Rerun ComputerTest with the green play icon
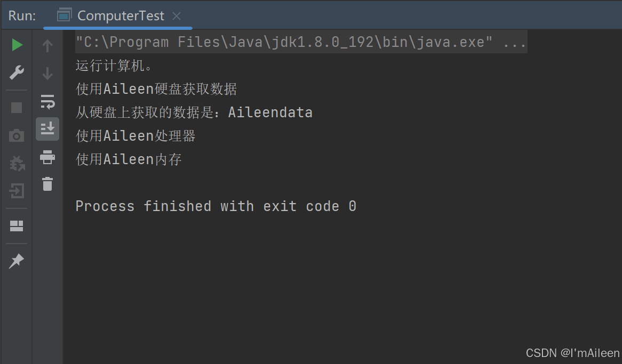 click(x=17, y=45)
